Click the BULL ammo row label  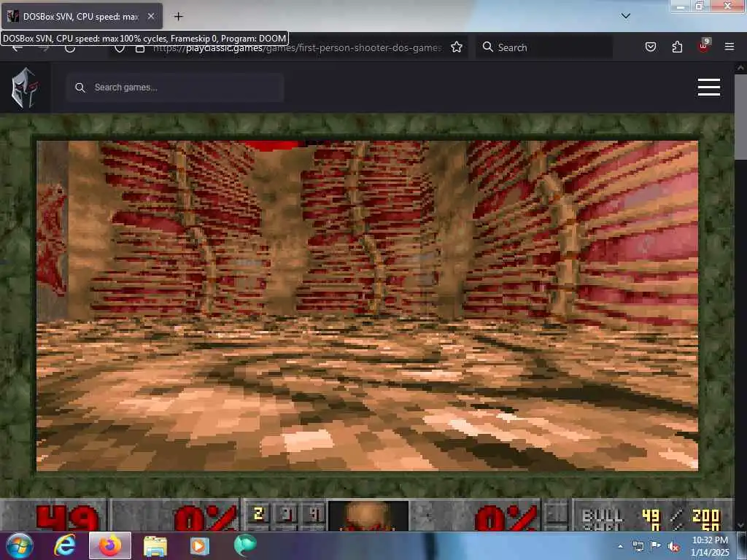tap(602, 516)
